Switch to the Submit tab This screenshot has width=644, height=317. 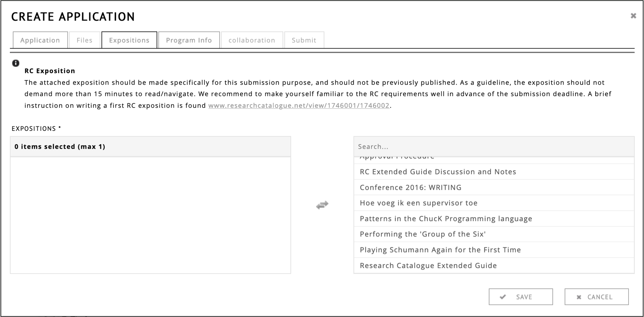(304, 40)
